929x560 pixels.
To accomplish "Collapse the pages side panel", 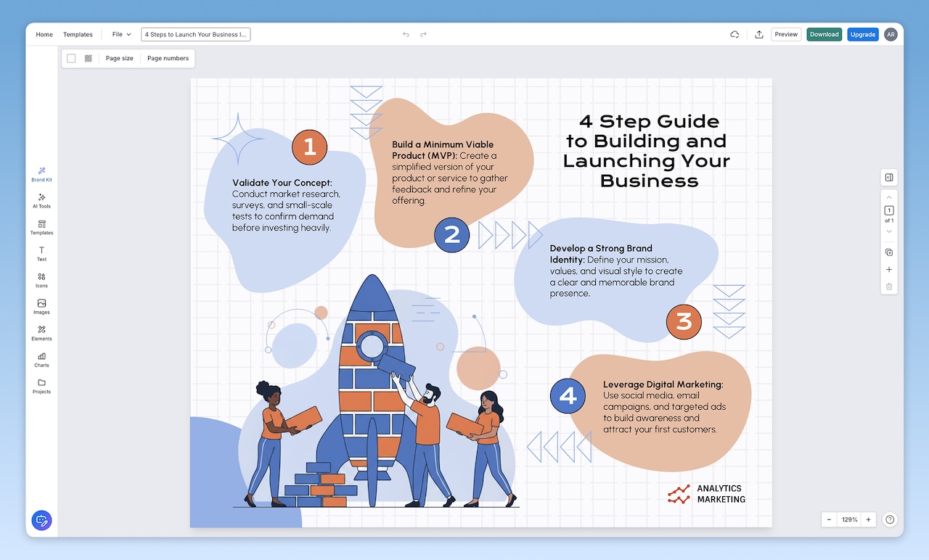I will click(888, 176).
